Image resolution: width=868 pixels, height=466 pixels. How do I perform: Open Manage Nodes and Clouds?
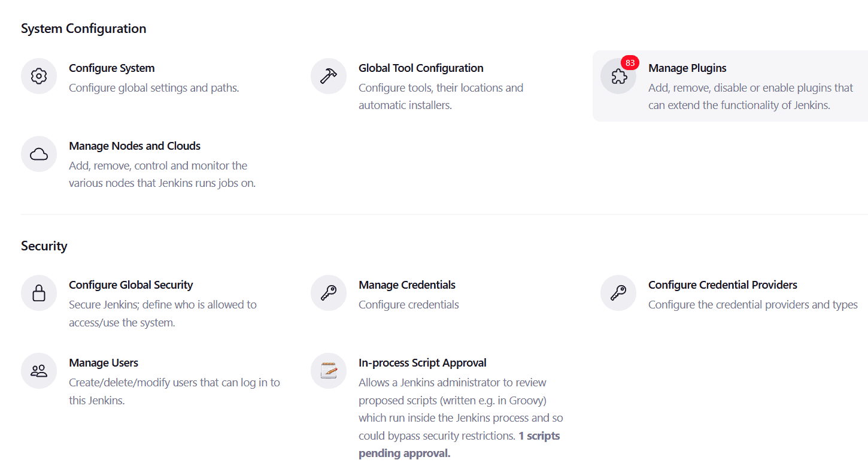pos(134,146)
